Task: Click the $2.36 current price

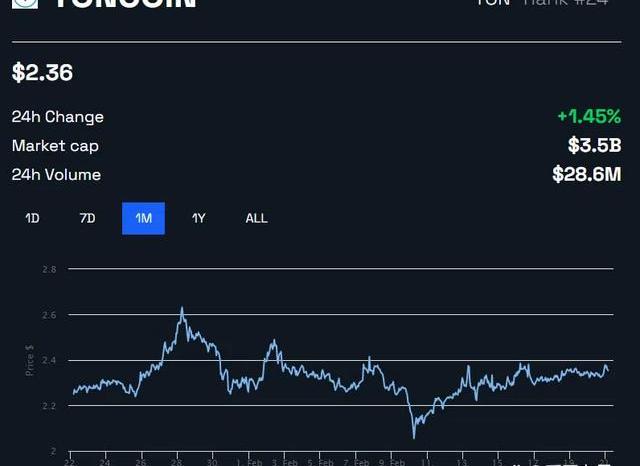Action: coord(42,73)
